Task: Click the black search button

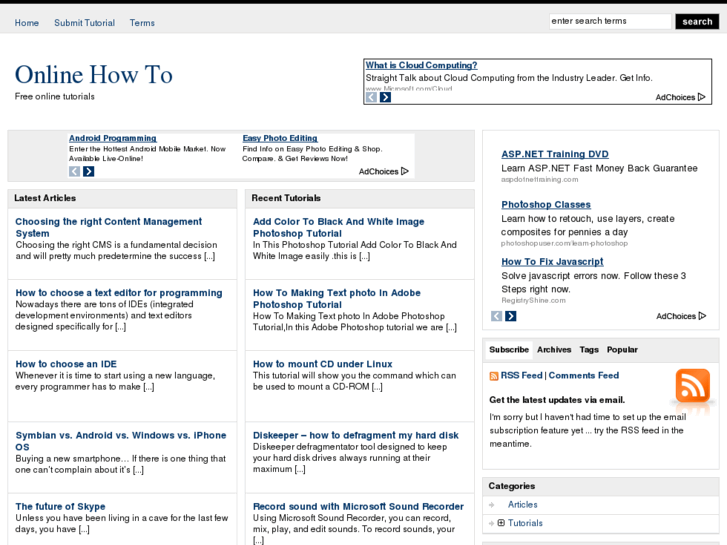Action: click(697, 21)
